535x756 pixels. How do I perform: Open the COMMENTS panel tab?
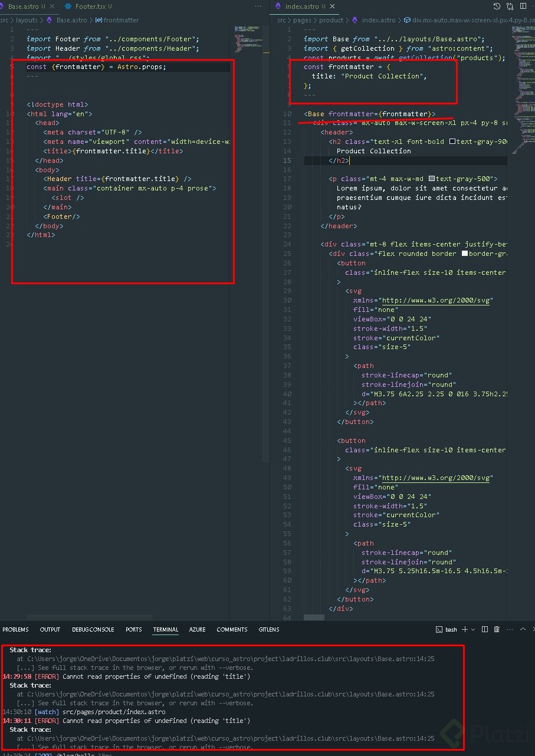pos(232,630)
